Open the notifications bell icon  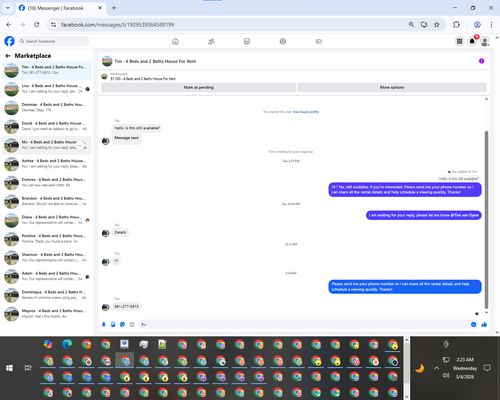pos(472,41)
